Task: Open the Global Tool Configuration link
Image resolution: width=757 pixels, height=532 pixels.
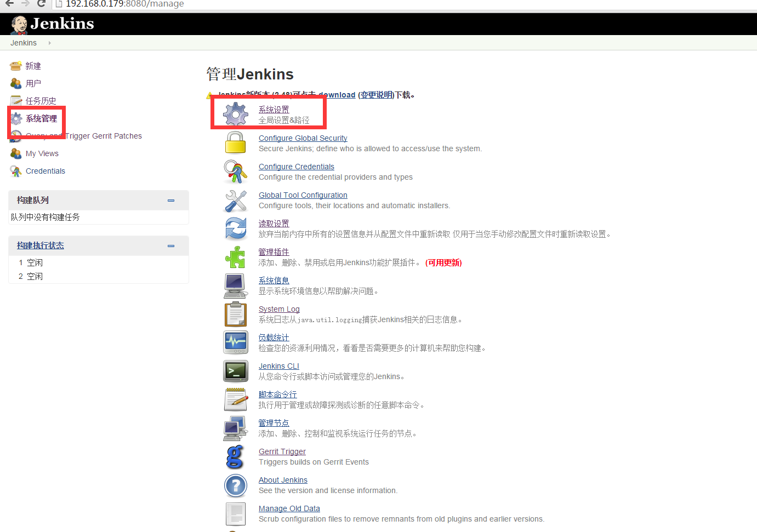Action: pyautogui.click(x=303, y=196)
